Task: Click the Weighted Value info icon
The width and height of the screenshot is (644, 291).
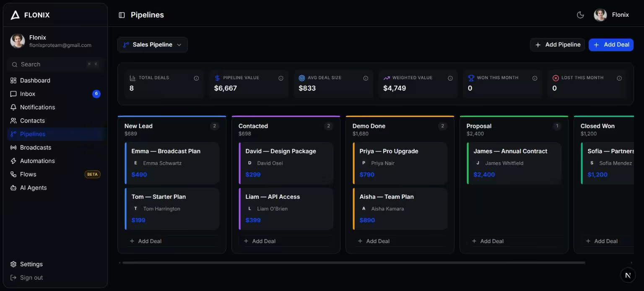Action: (450, 78)
